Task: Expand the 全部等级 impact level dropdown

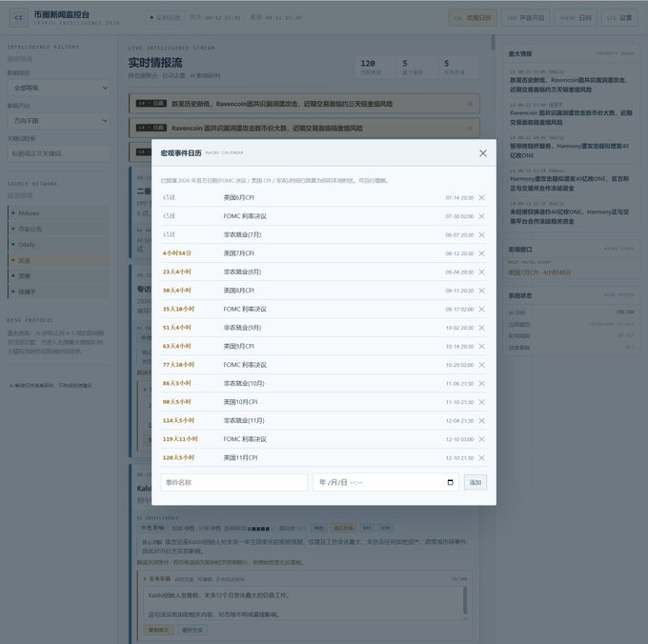Action: [x=59, y=88]
